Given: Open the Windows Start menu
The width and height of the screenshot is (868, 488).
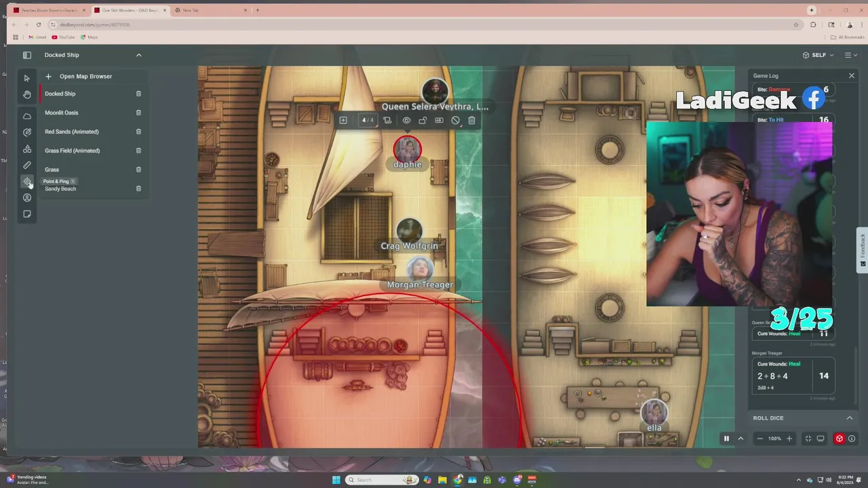Looking at the screenshot, I should click(336, 480).
